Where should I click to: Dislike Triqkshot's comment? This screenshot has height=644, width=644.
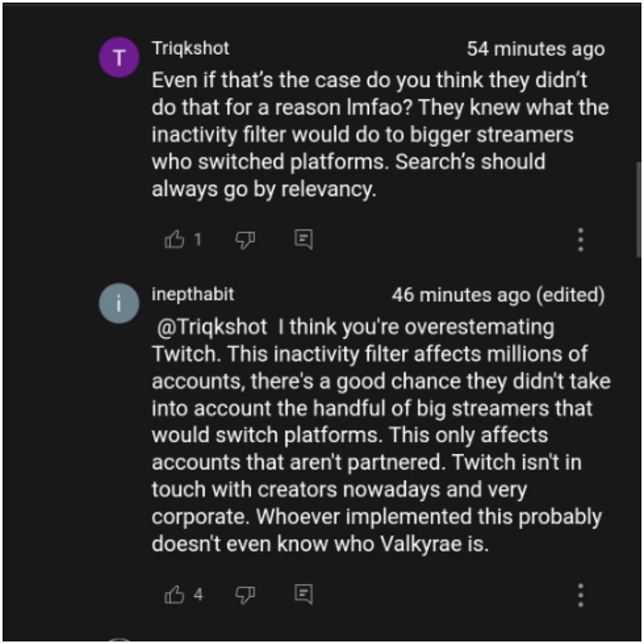(245, 240)
